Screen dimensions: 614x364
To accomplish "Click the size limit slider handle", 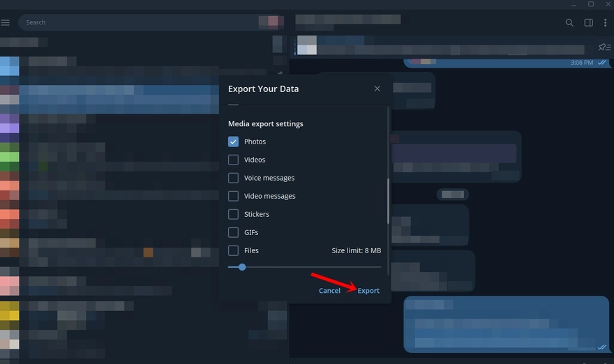I will tap(242, 267).
